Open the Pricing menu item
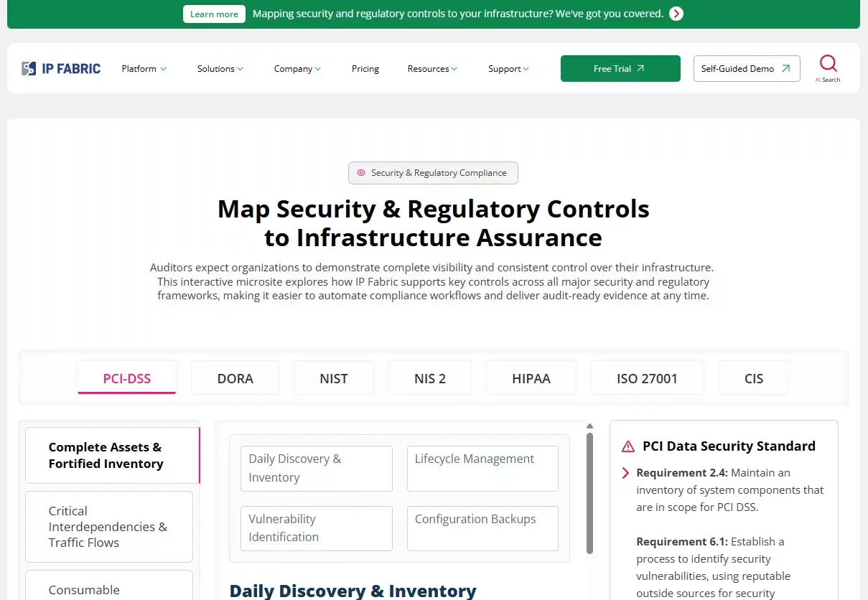This screenshot has height=600, width=868. click(x=365, y=69)
